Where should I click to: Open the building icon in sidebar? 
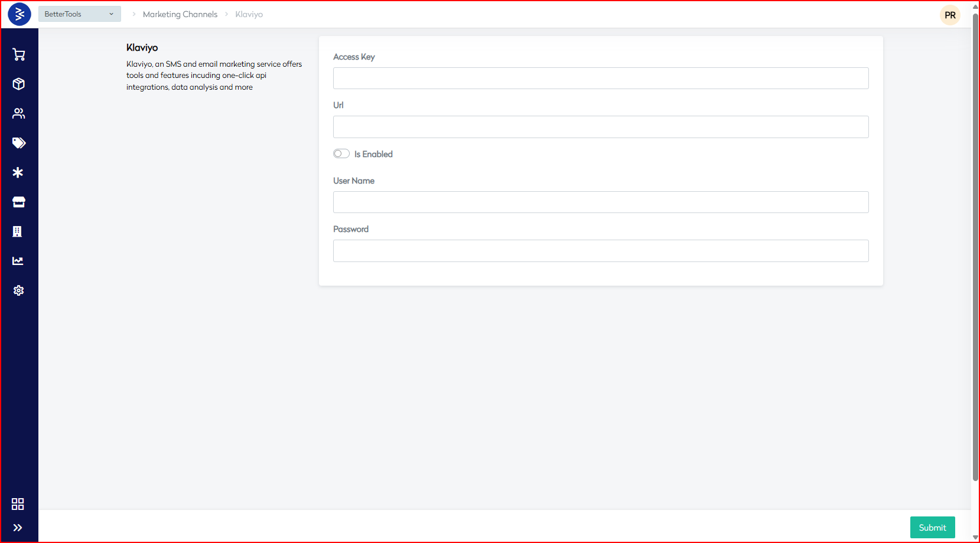click(18, 231)
